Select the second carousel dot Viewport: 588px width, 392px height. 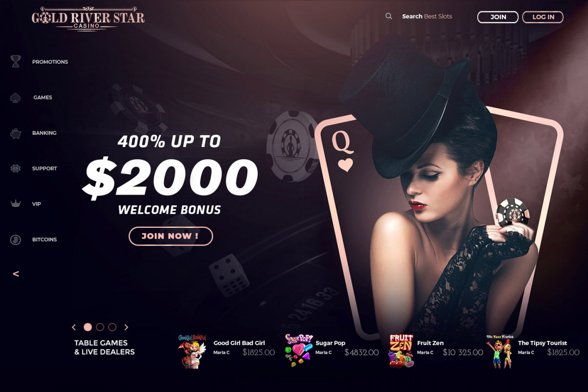click(x=100, y=327)
